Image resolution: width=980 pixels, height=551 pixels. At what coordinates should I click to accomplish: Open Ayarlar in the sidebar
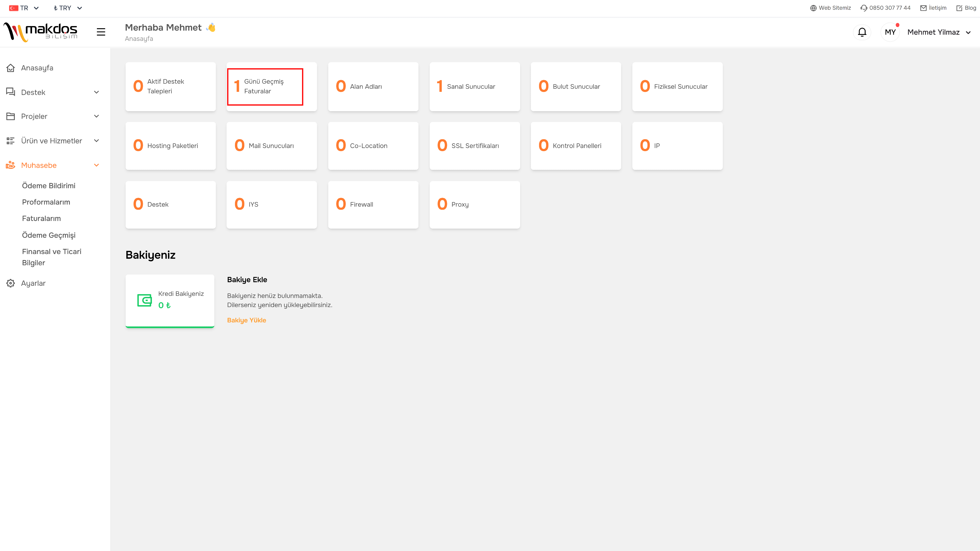click(x=33, y=283)
